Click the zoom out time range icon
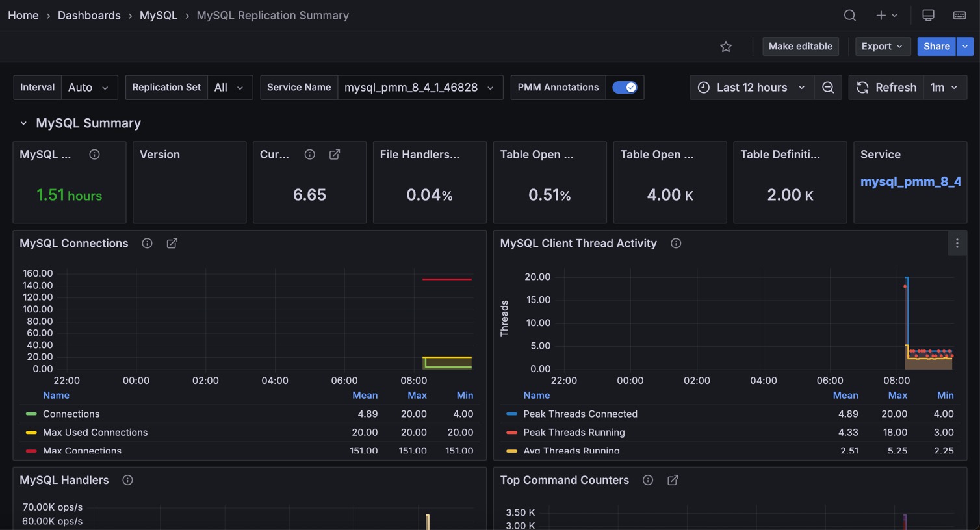 828,88
